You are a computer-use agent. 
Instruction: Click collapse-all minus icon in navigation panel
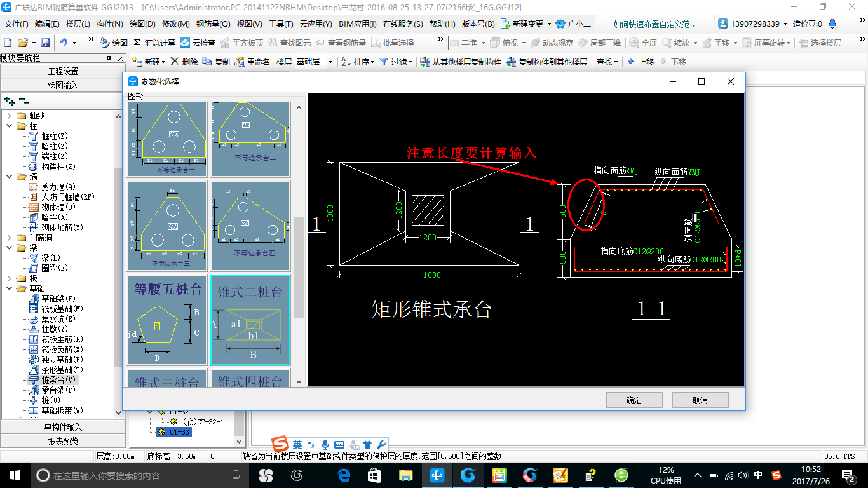[24, 100]
